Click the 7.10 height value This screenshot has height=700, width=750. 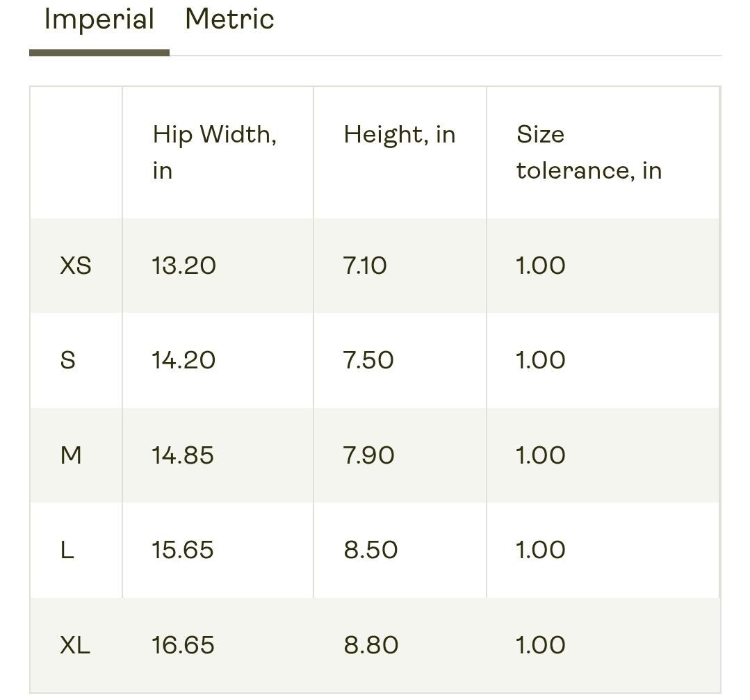[x=365, y=266]
